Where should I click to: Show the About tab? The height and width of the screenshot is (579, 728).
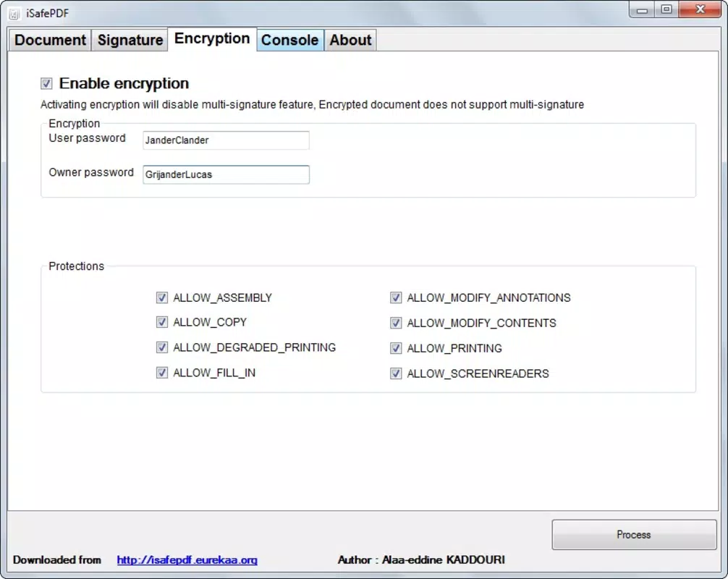tap(350, 40)
